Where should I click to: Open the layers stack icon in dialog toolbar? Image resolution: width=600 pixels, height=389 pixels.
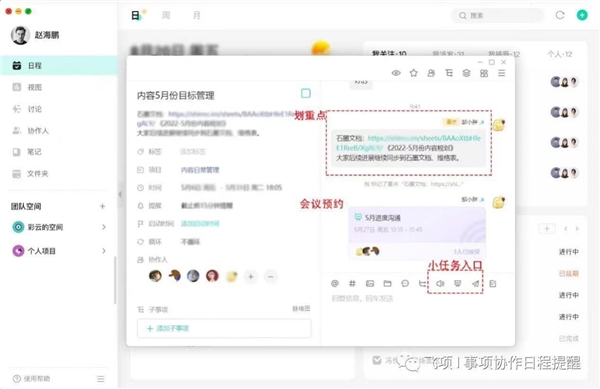(466, 73)
